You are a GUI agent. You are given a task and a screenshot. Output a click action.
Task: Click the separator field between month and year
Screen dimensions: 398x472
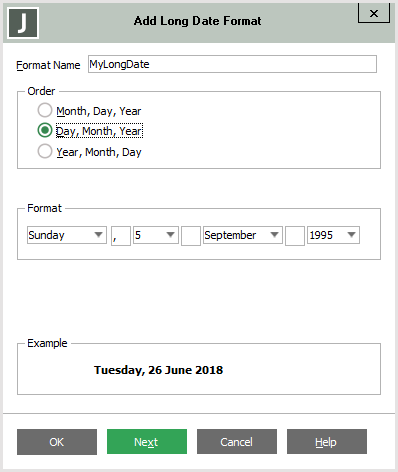coord(295,236)
